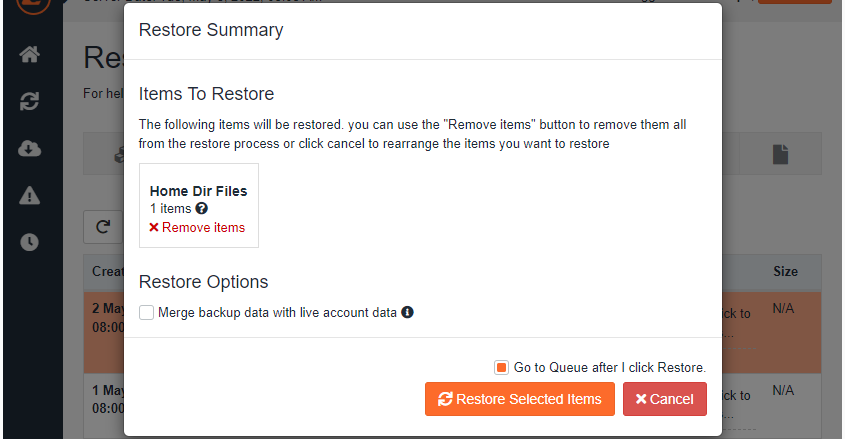Image resolution: width=845 pixels, height=439 pixels.
Task: Uncheck Go to Queue after I click Restore
Action: tap(501, 367)
